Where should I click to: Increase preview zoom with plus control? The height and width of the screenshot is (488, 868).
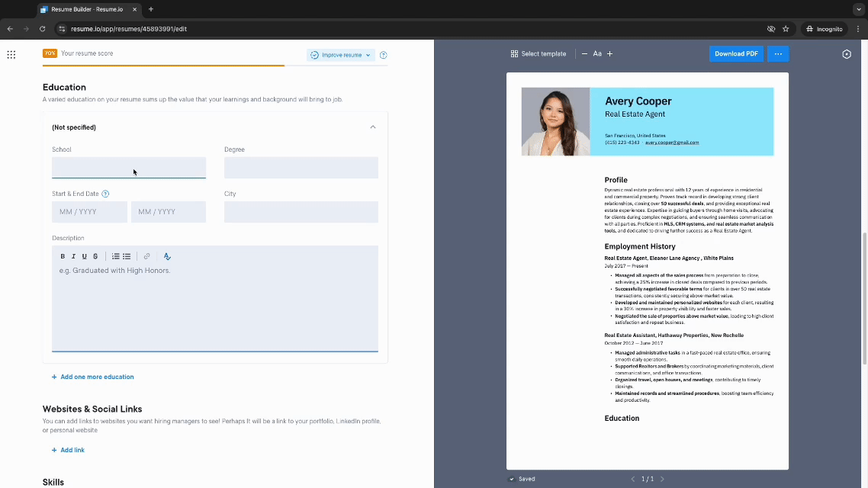[609, 53]
